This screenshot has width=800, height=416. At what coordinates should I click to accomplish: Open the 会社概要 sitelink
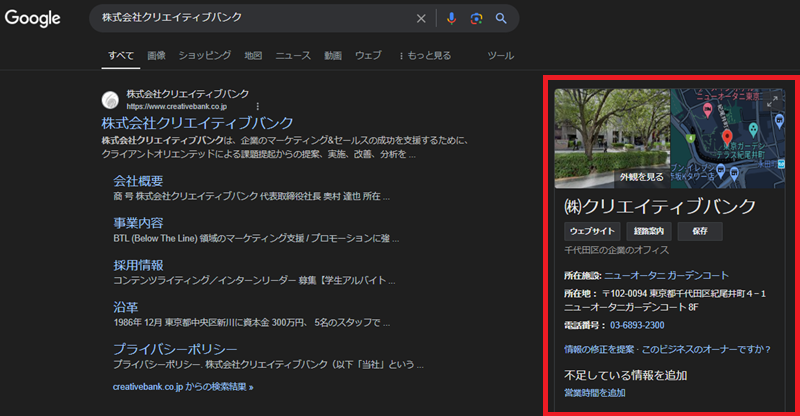(x=138, y=181)
